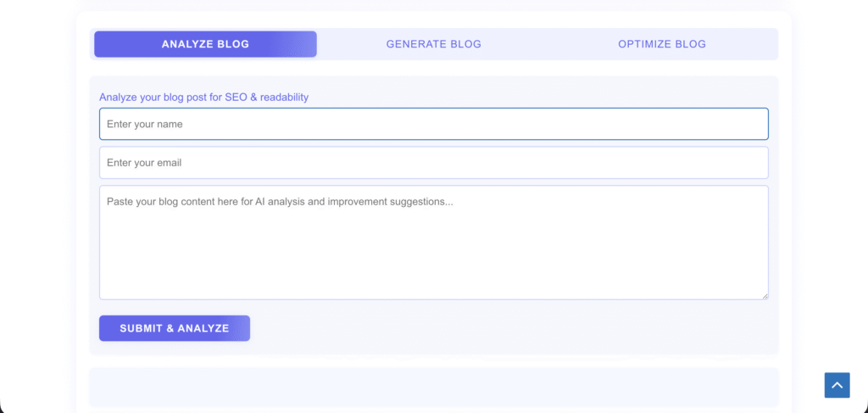The image size is (868, 413).
Task: Activate the email address text box
Action: tap(433, 163)
